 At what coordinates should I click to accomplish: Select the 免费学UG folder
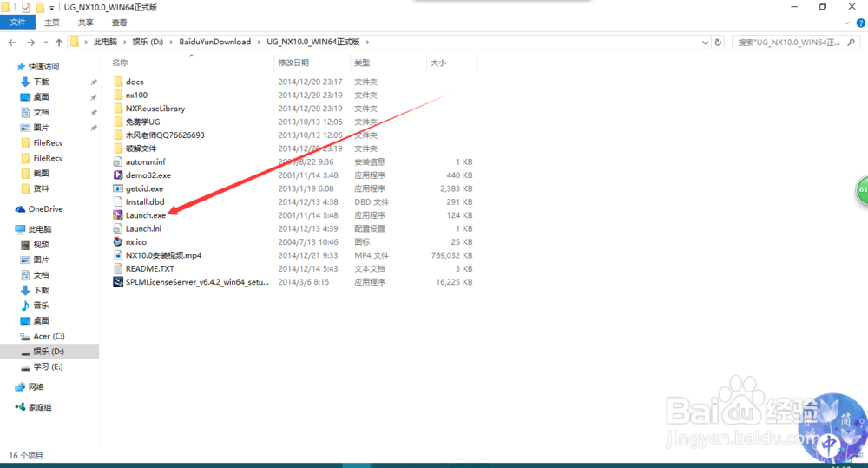coord(142,122)
